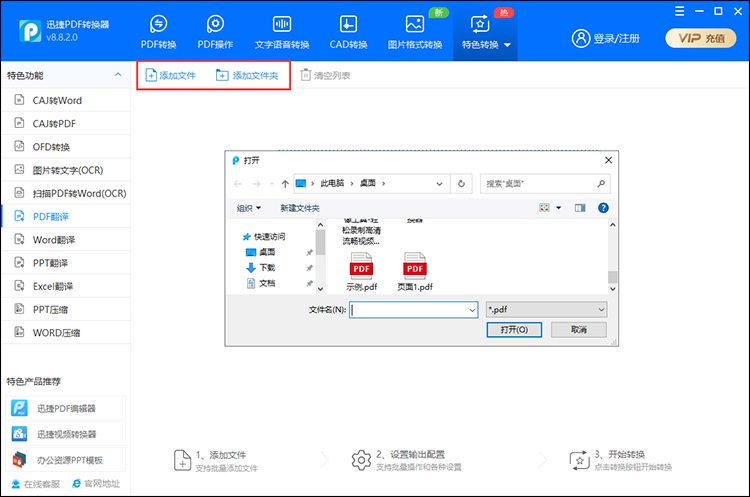The width and height of the screenshot is (750, 497).
Task: Open the PDF转换 tab
Action: tap(158, 32)
